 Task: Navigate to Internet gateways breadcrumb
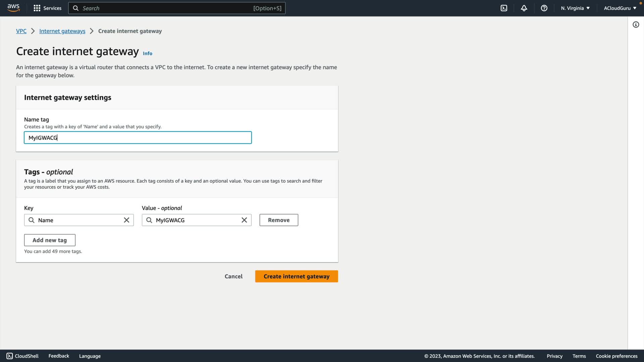pos(62,31)
